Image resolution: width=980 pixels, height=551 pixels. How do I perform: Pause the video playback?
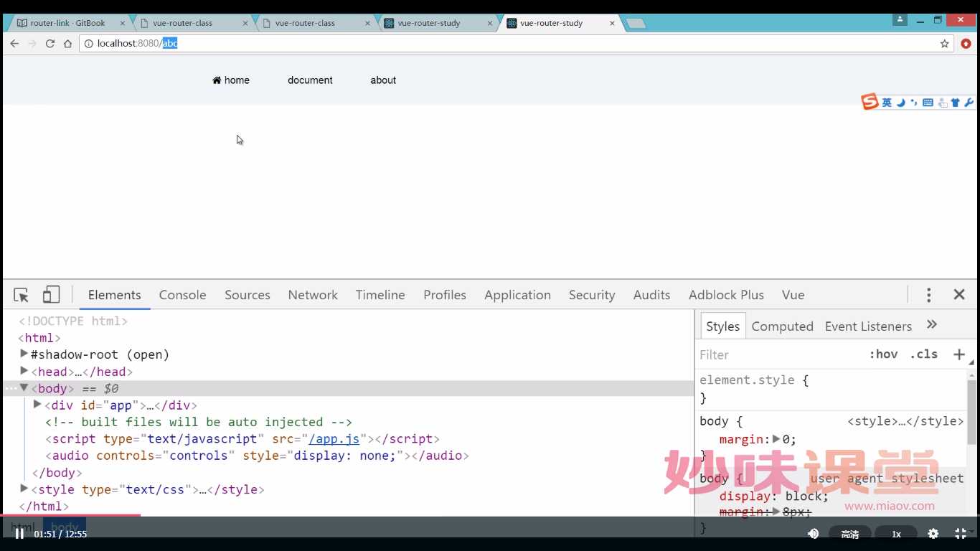(x=19, y=534)
